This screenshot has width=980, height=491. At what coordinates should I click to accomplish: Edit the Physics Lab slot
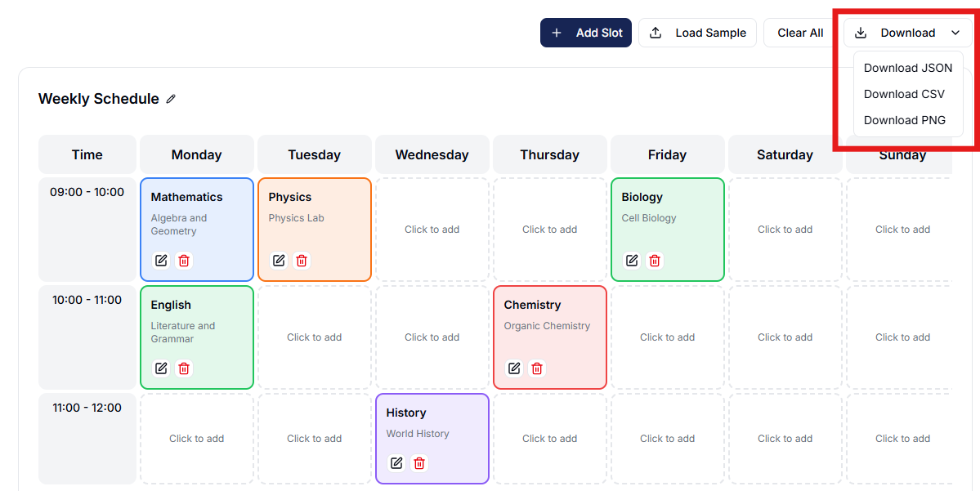pyautogui.click(x=279, y=261)
